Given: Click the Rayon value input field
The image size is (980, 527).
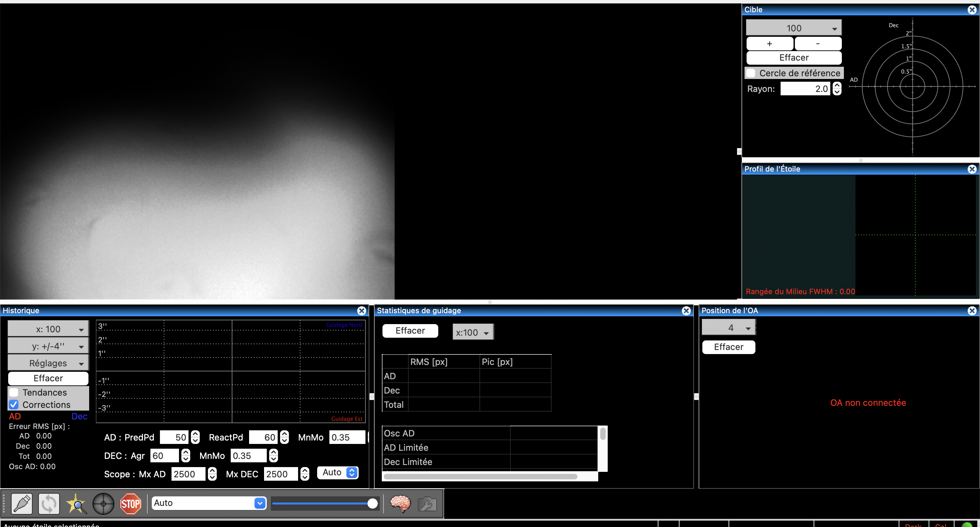Looking at the screenshot, I should (805, 89).
